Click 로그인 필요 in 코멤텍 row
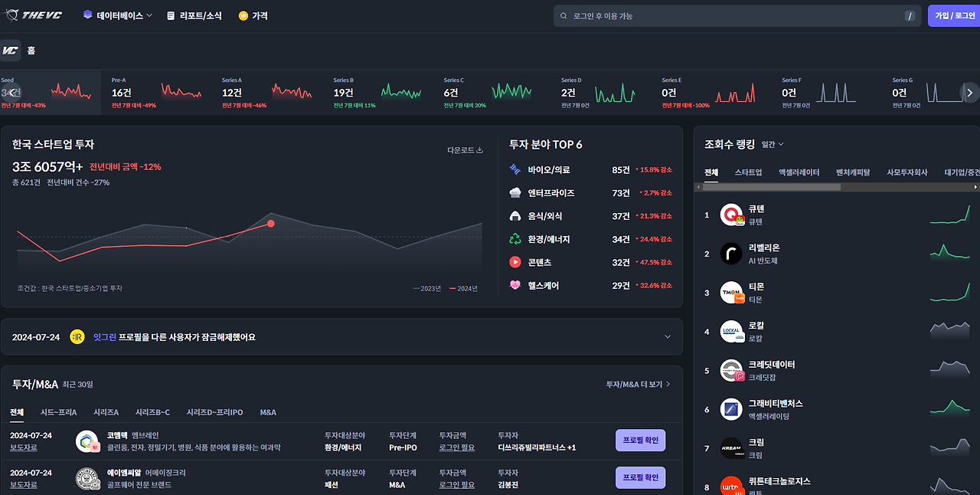 click(x=457, y=447)
